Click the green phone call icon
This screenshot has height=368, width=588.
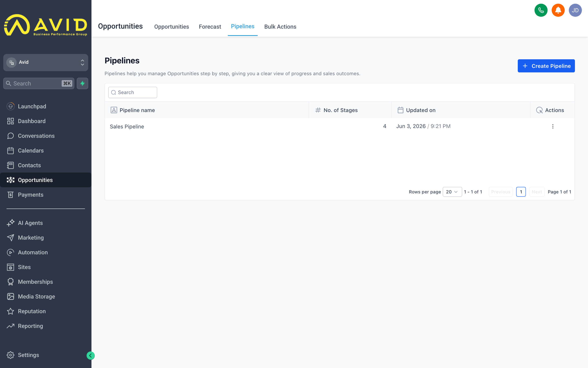541,10
